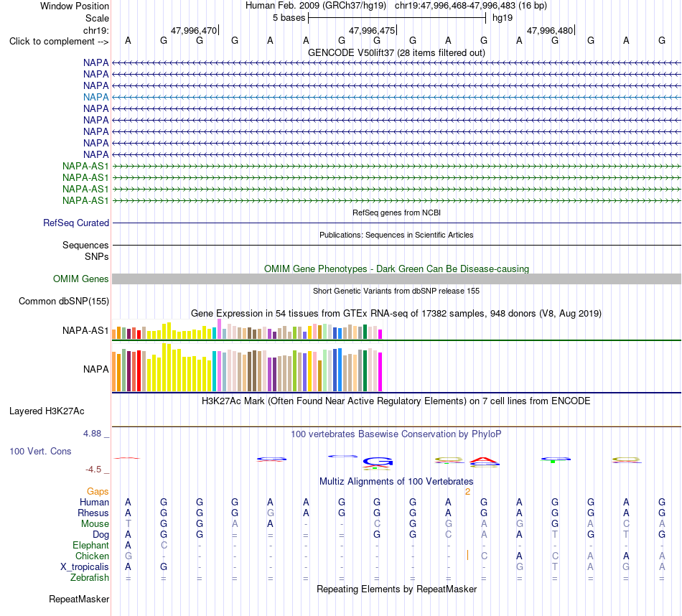Click the 47,996,470 ruler position marker
Viewport: 682px width, 616px height.
click(195, 30)
